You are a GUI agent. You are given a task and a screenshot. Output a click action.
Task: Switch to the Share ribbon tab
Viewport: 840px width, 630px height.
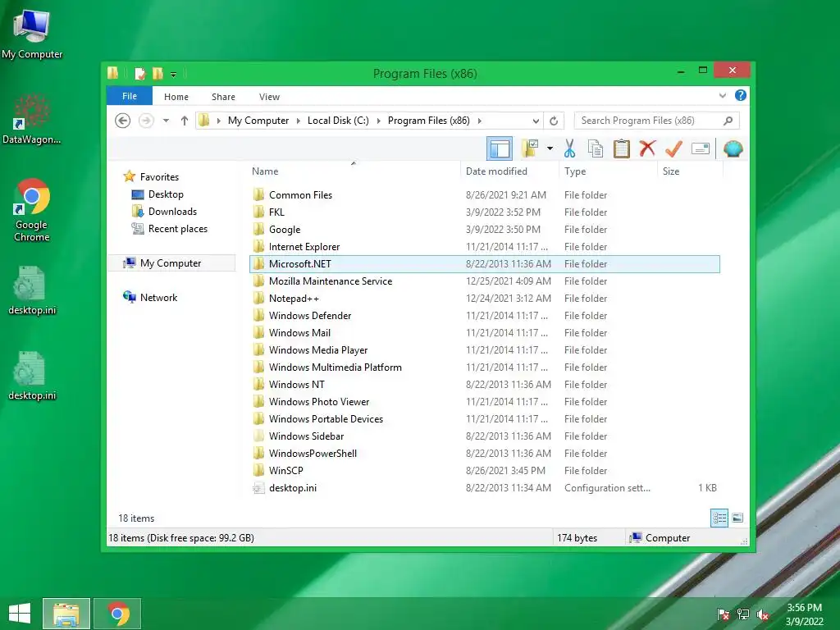(223, 97)
